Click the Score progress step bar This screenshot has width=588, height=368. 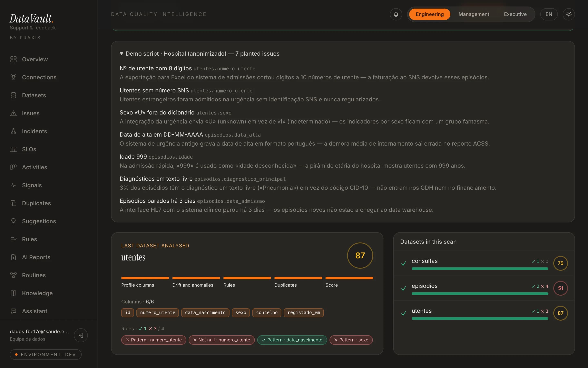click(349, 278)
